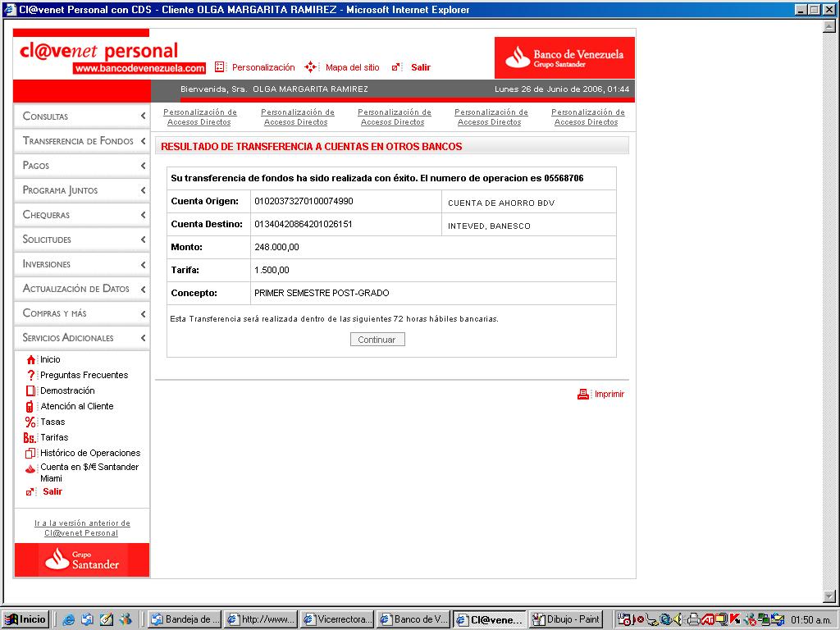Open Preguntas Frecuentes question mark icon
Viewport: 840px width, 630px height.
pyautogui.click(x=31, y=376)
